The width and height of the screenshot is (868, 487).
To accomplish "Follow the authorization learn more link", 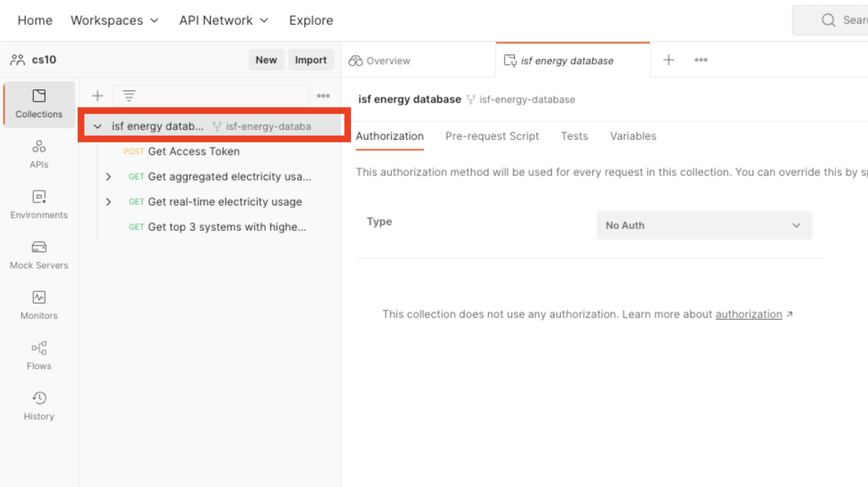I will point(749,314).
